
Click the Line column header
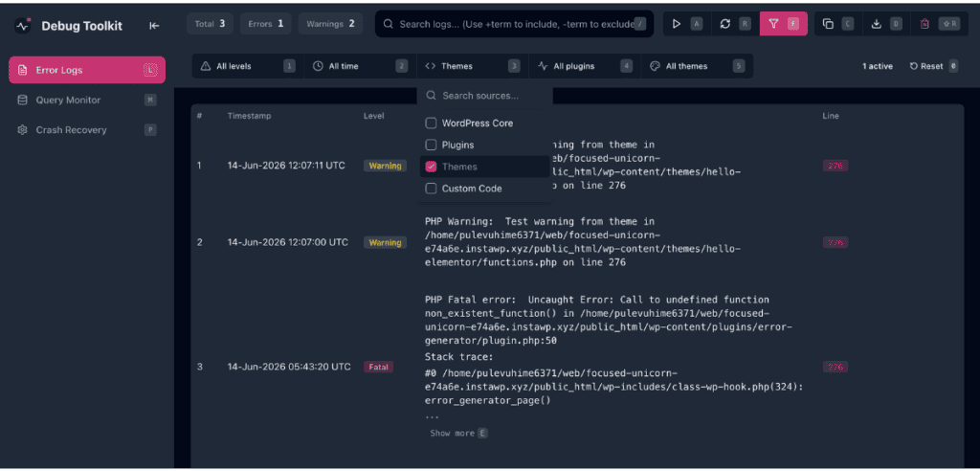(x=831, y=116)
